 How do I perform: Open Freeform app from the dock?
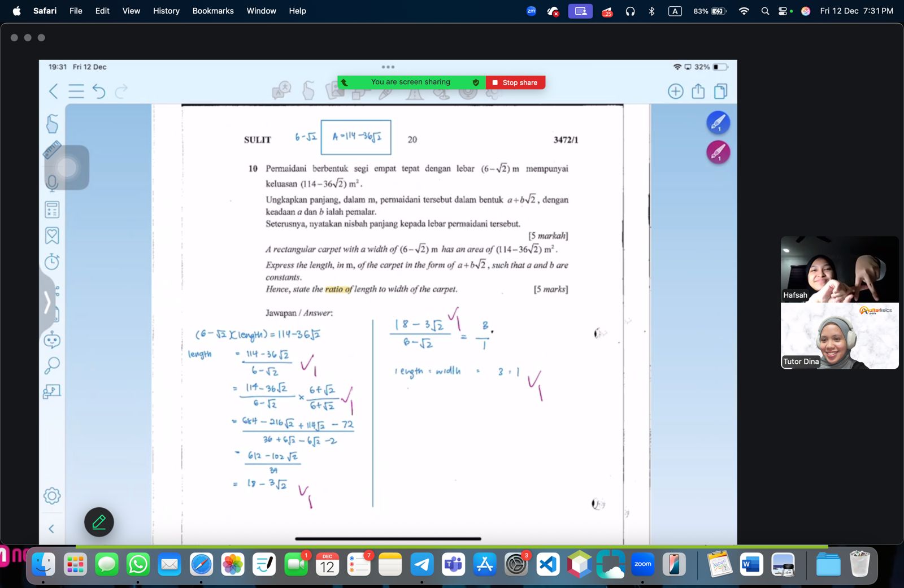pyautogui.click(x=264, y=564)
